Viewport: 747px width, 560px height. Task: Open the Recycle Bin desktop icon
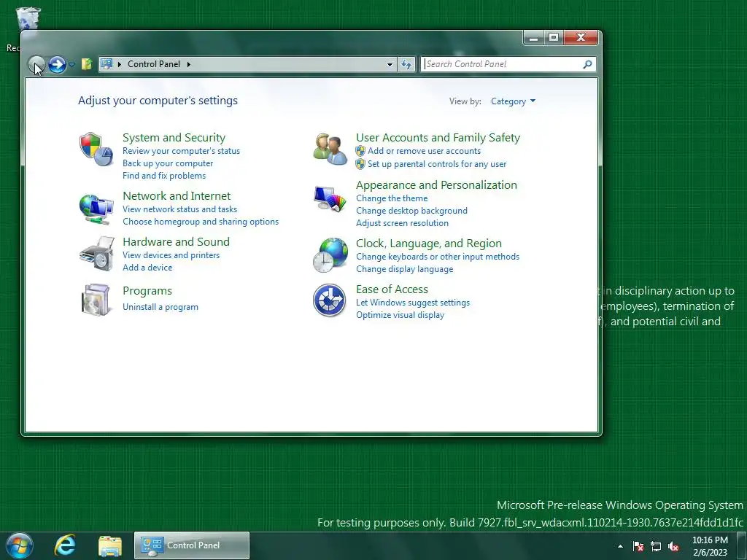(x=28, y=19)
